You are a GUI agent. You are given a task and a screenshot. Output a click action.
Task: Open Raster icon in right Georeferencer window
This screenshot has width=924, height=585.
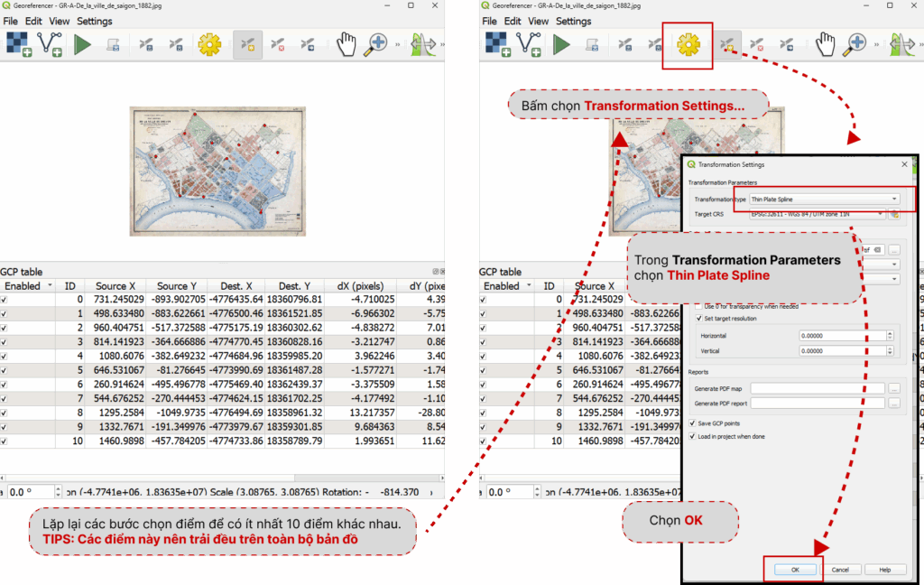click(498, 44)
